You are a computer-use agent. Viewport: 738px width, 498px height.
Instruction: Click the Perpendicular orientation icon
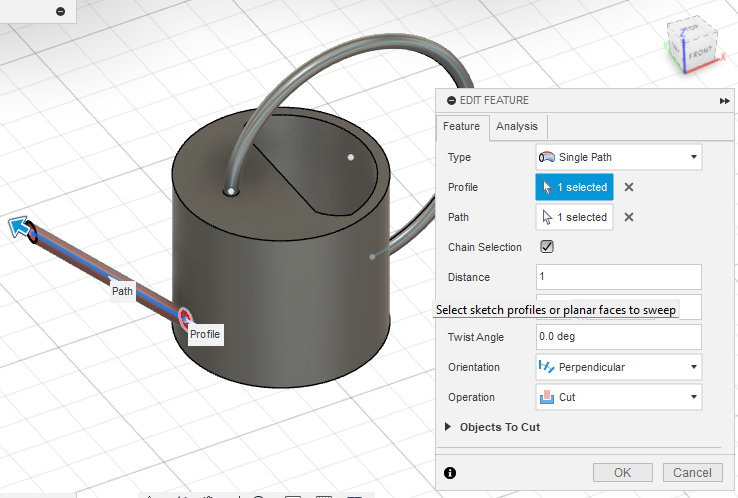point(546,367)
